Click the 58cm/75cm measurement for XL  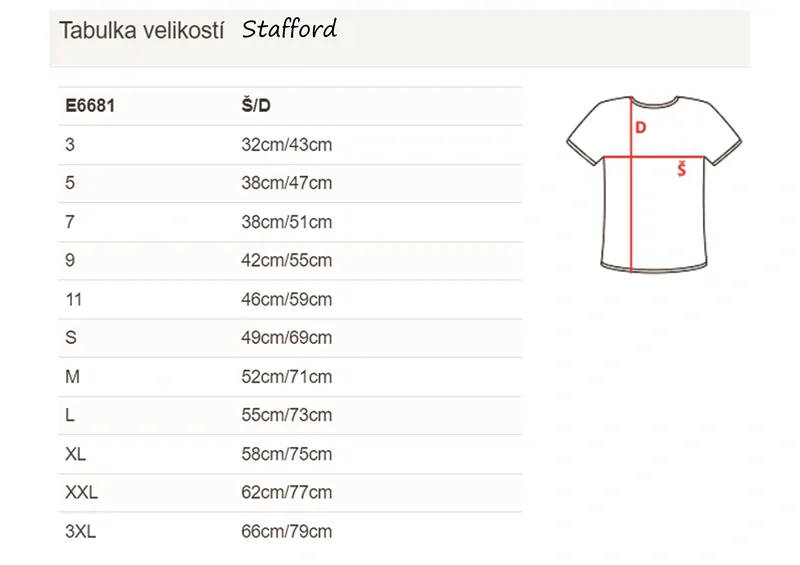(x=286, y=454)
